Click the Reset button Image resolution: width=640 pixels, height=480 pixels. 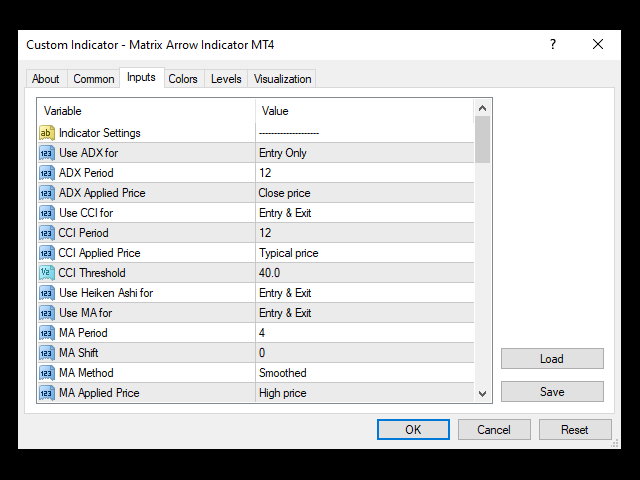tap(575, 429)
